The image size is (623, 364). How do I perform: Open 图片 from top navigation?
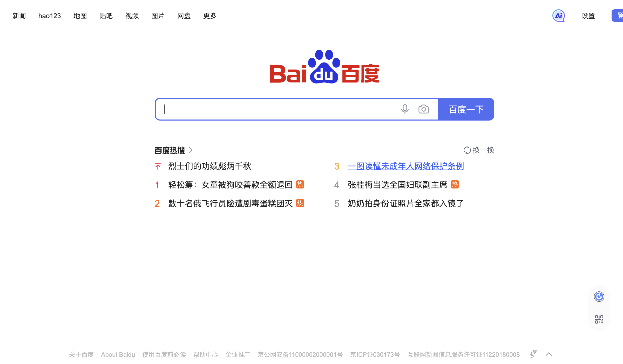[158, 16]
